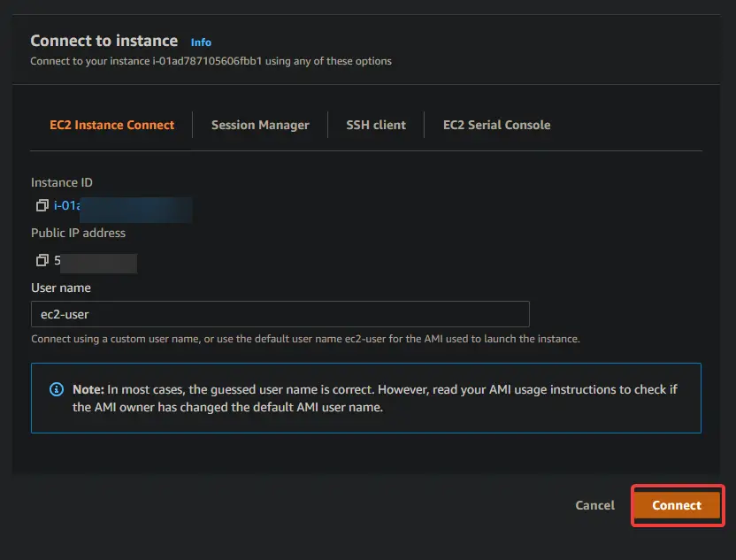Click the Note informational banner
The width and height of the screenshot is (736, 560).
coord(366,397)
